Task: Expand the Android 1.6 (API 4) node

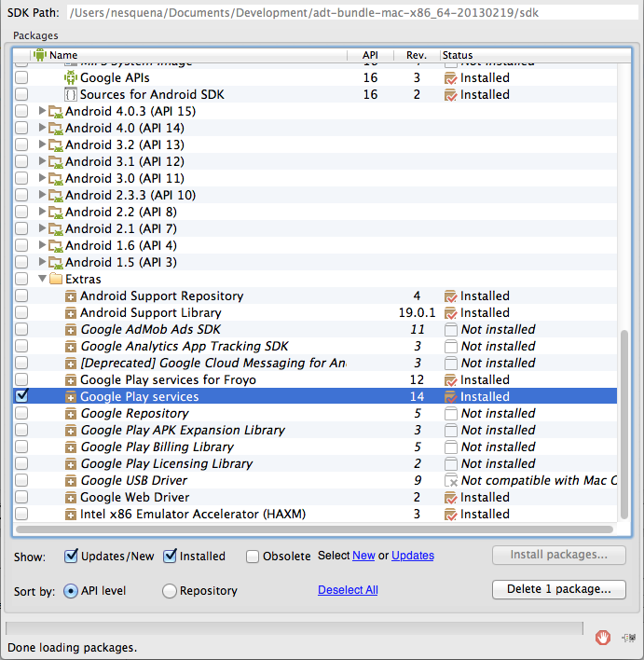Action: (42, 245)
